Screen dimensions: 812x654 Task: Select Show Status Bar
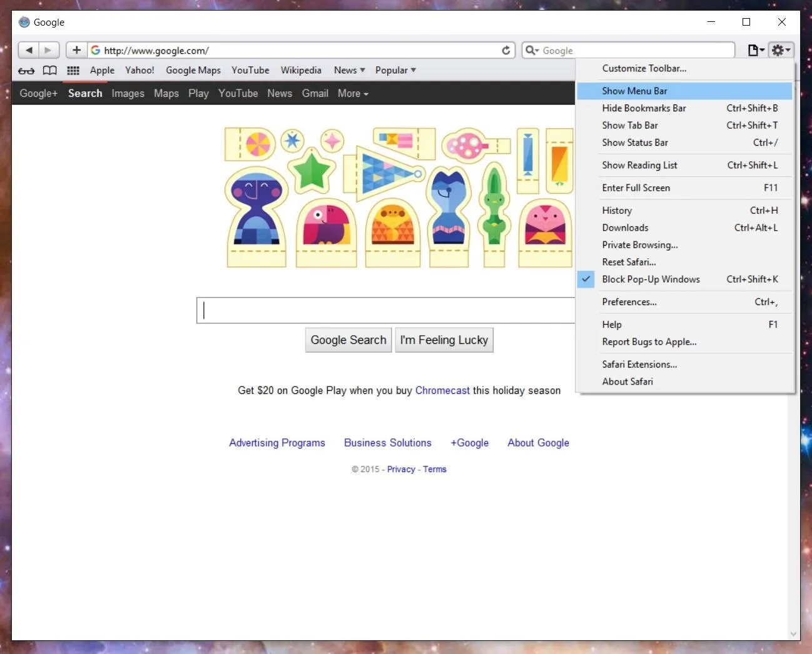(685, 143)
